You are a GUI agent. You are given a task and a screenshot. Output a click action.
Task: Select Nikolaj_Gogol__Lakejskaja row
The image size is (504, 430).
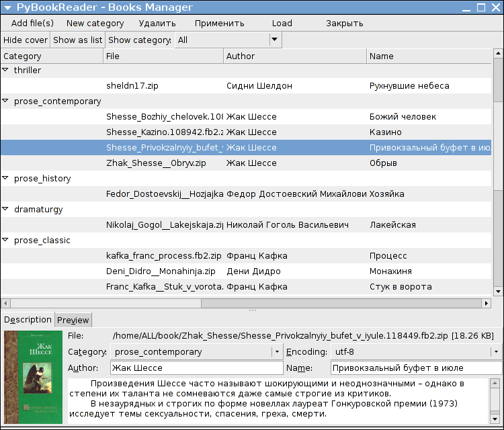246,224
